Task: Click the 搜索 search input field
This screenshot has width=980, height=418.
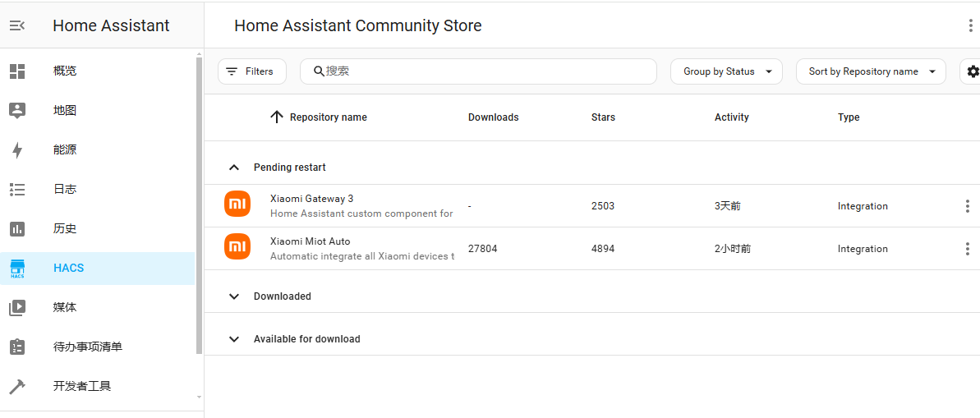Action: point(478,71)
